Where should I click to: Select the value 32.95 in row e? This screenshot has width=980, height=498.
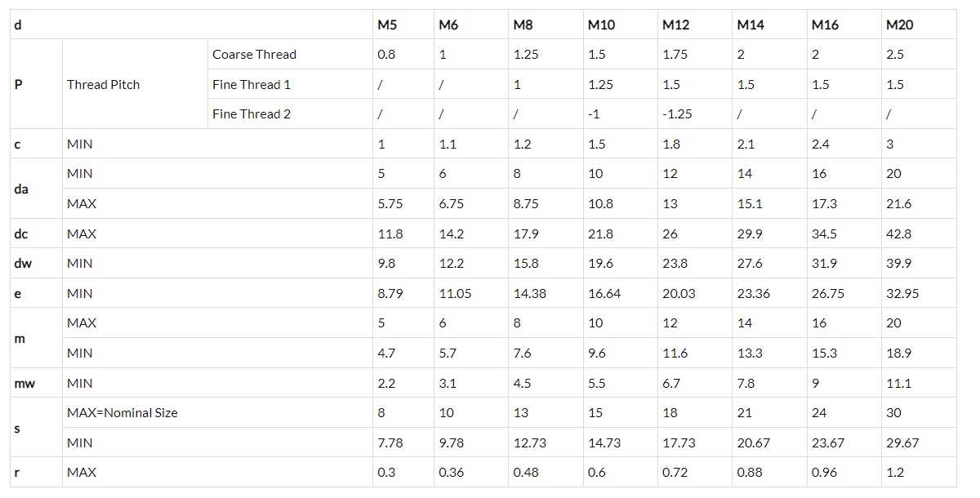tap(902, 293)
